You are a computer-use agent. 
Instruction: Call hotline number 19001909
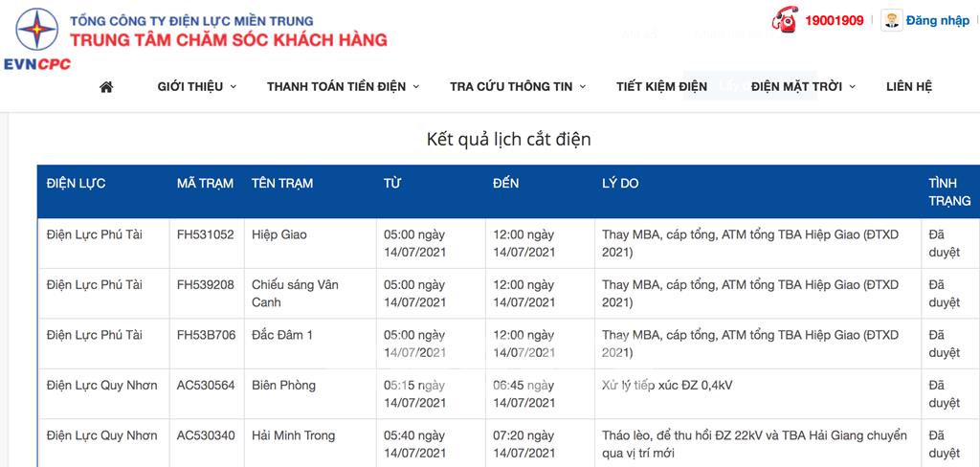(x=834, y=21)
